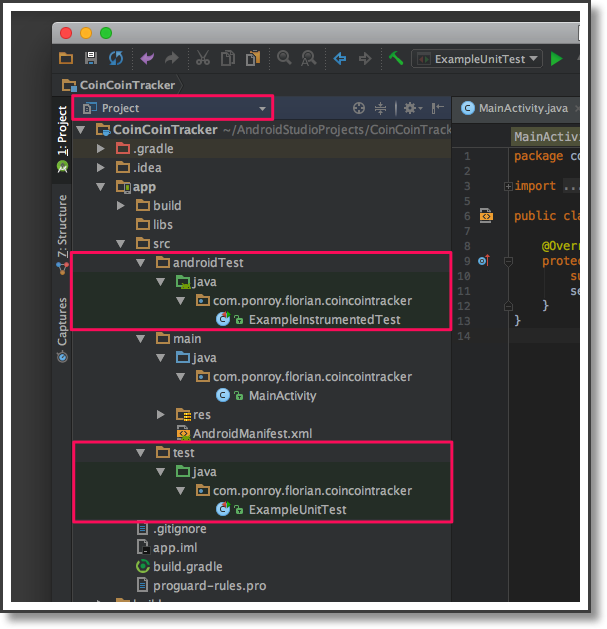
Task: Synchronize files with the refresh icon
Action: click(116, 59)
